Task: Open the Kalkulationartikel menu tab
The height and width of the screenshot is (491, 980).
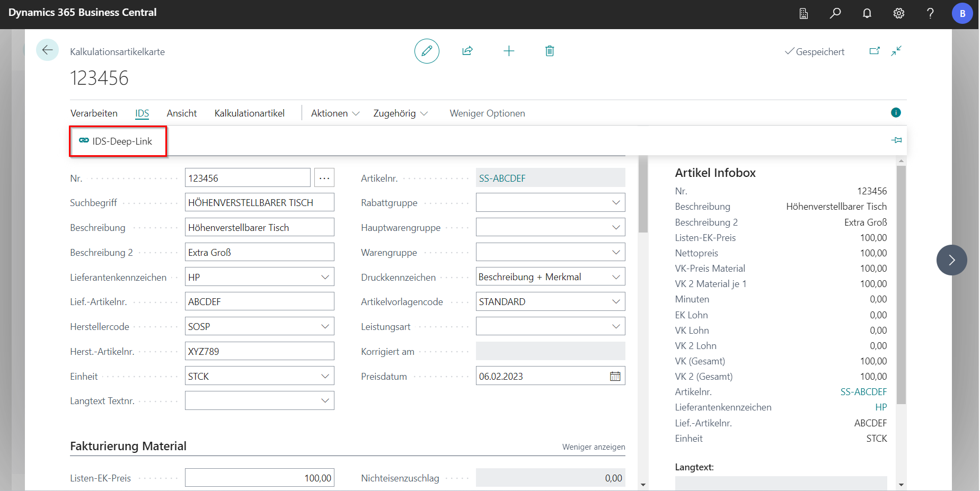Action: pos(249,113)
